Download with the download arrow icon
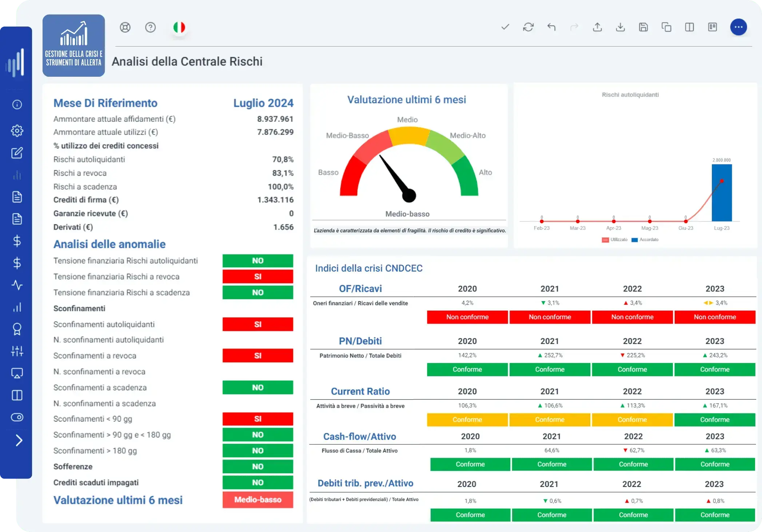 click(621, 27)
